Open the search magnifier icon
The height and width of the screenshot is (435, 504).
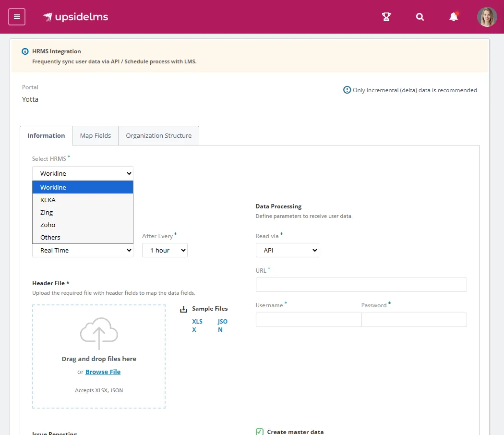click(420, 17)
